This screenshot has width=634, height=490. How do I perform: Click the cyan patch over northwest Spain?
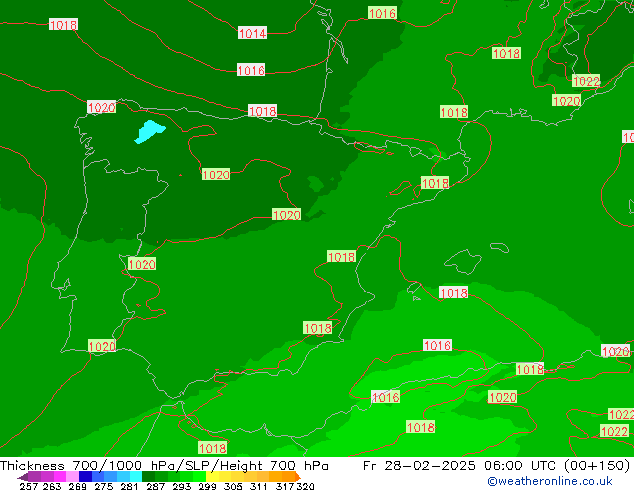point(150,131)
